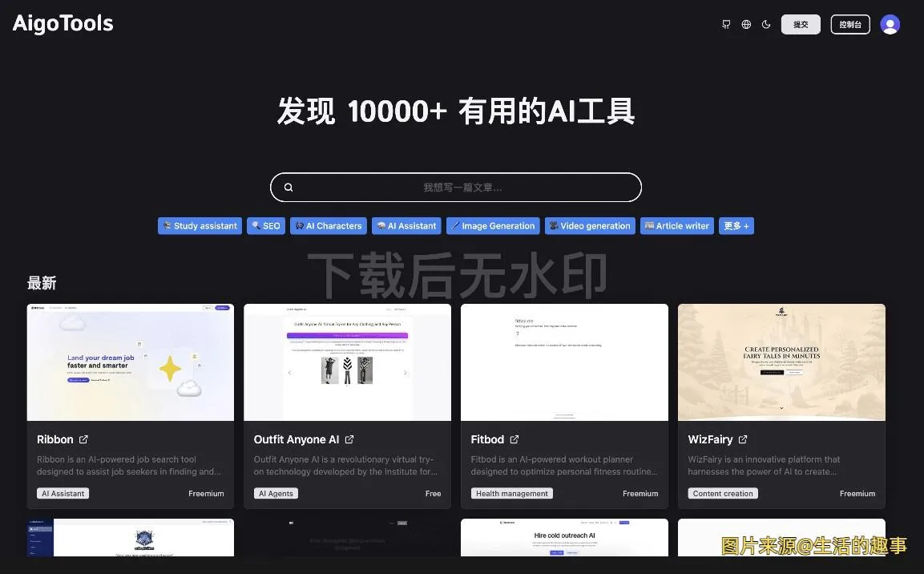This screenshot has width=924, height=574.
Task: Open the AI Characters category
Action: point(328,225)
